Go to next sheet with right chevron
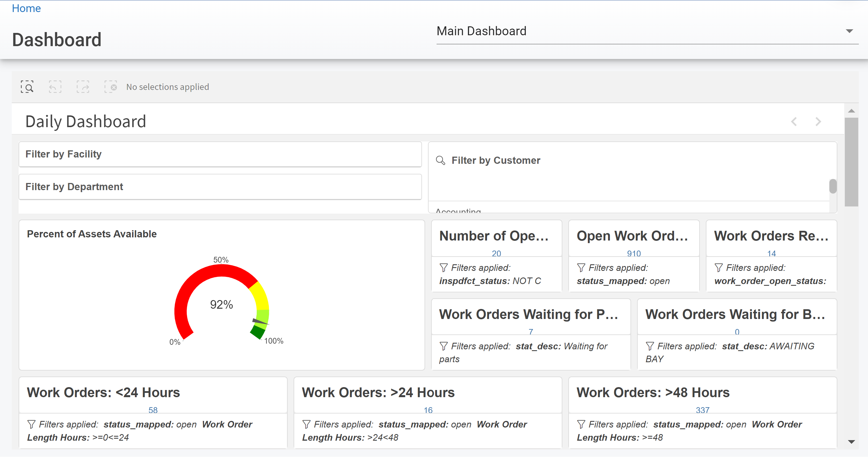Viewport: 868px width, 457px height. pos(818,122)
